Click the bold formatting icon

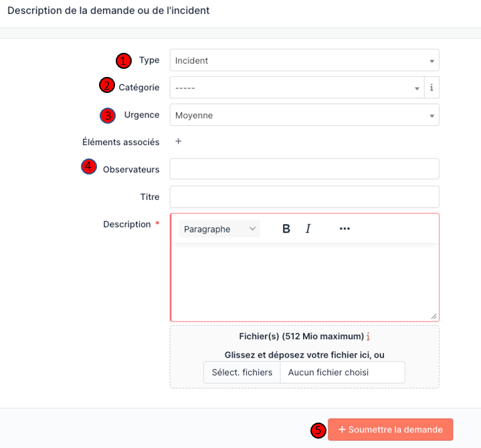pyautogui.click(x=286, y=229)
